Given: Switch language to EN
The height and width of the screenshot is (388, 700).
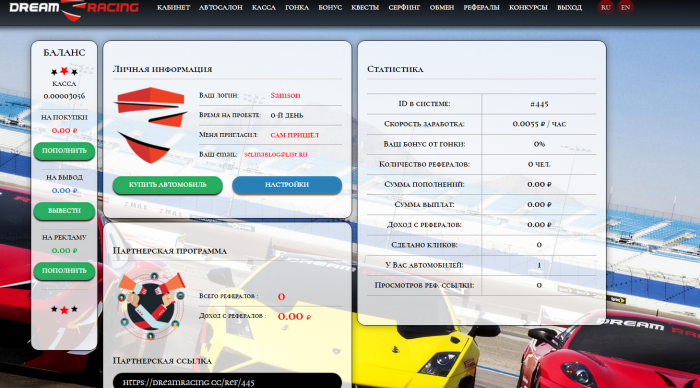Looking at the screenshot, I should [x=625, y=7].
